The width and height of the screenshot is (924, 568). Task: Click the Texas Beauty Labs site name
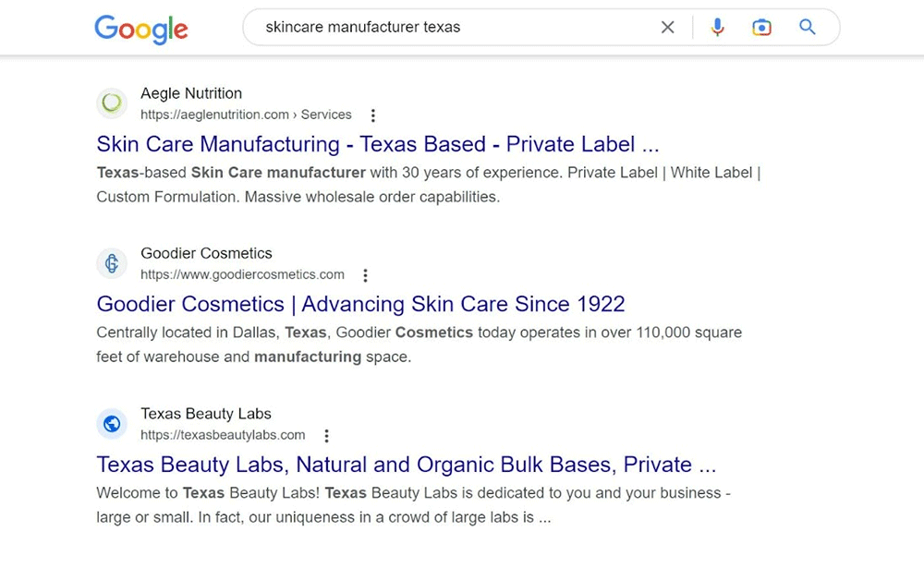click(x=206, y=414)
